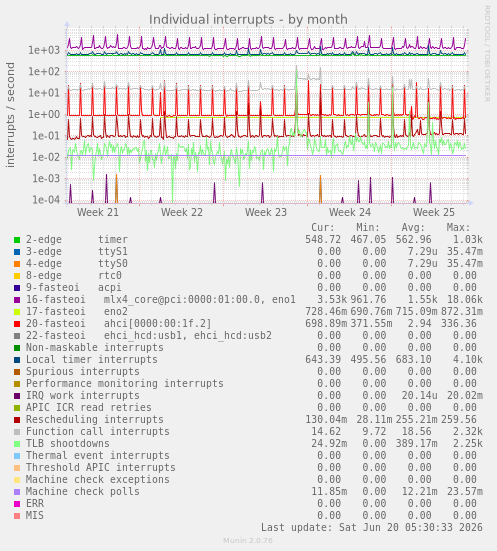Click the purple swatch for 16-fasteoi mlx4_core
Screen dimensions: 497x551
pyautogui.click(x=17, y=300)
